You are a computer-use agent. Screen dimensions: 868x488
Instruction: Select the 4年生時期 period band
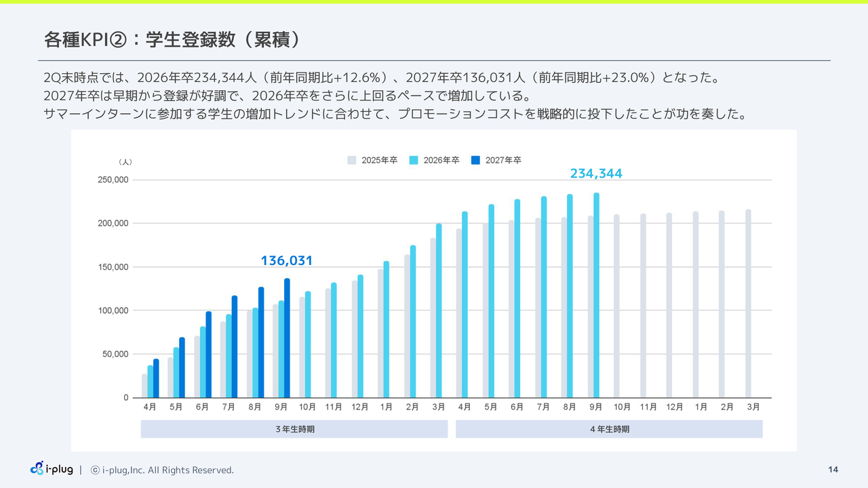609,429
